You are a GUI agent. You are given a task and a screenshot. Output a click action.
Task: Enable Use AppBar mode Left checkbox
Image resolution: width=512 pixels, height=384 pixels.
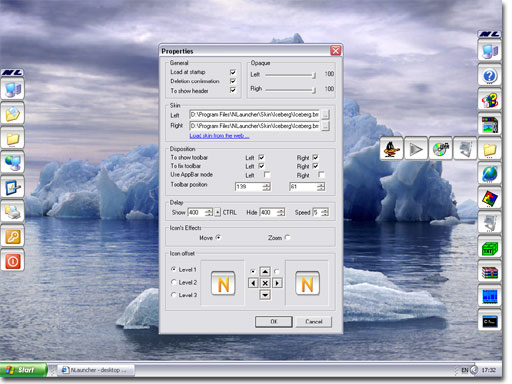267,174
